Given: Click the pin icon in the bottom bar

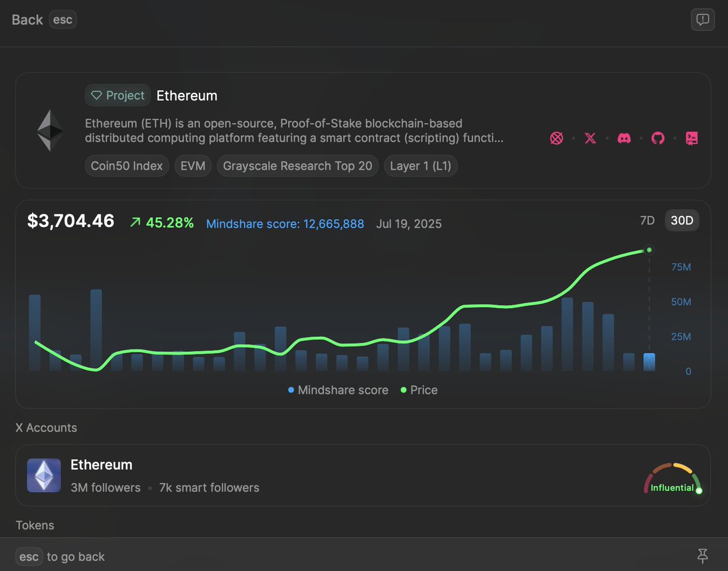Looking at the screenshot, I should 702,556.
